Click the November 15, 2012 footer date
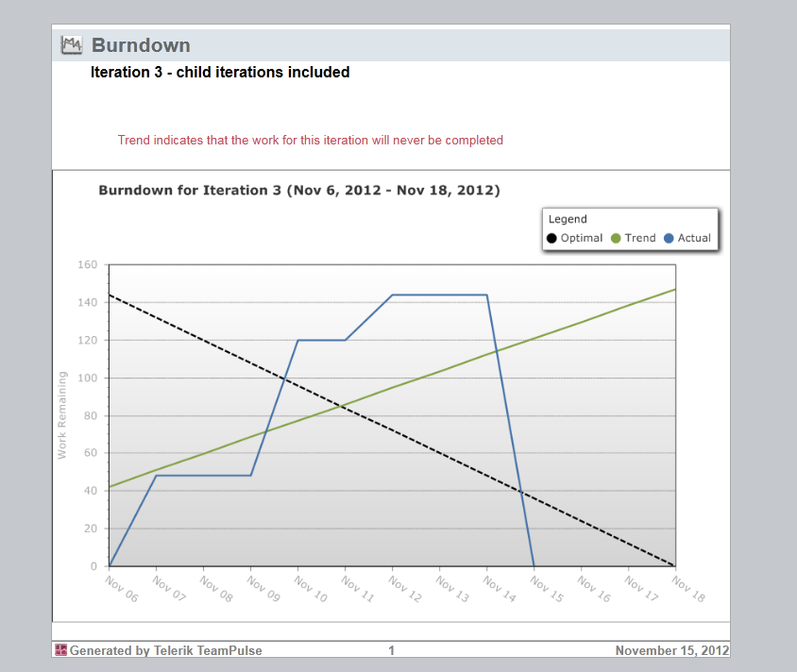The width and height of the screenshot is (797, 672). 672,650
